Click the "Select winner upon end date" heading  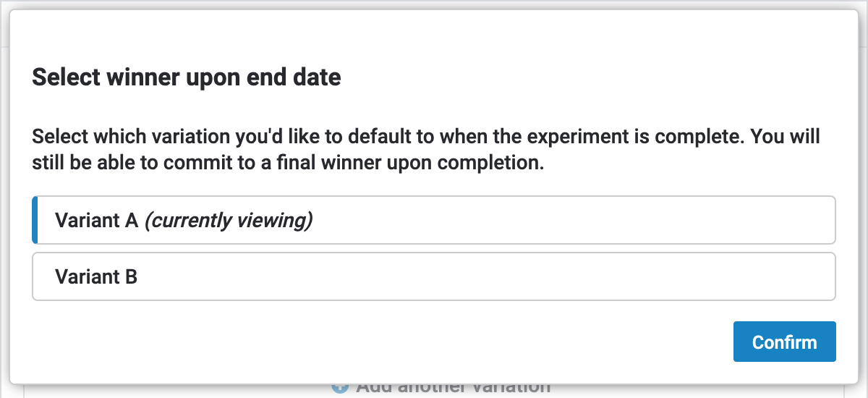coord(186,77)
